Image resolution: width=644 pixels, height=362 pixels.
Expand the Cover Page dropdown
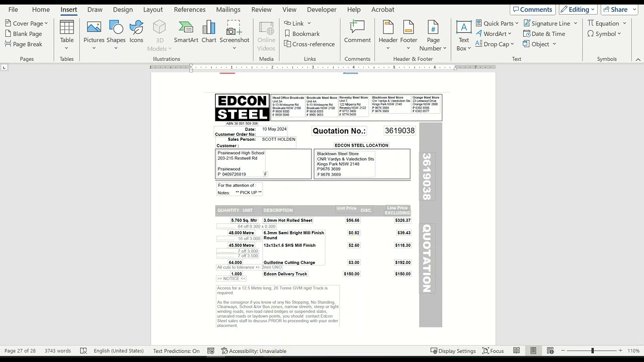click(x=46, y=23)
